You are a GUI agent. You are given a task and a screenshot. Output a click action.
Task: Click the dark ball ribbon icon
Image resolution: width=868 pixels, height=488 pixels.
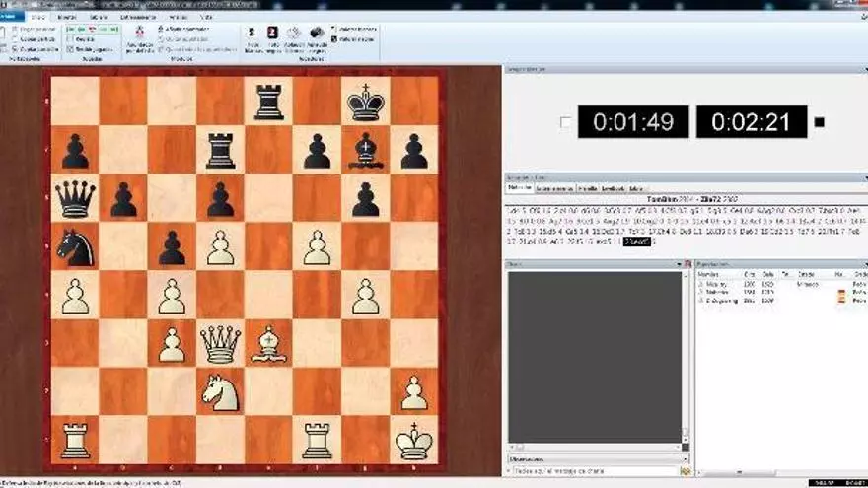317,34
